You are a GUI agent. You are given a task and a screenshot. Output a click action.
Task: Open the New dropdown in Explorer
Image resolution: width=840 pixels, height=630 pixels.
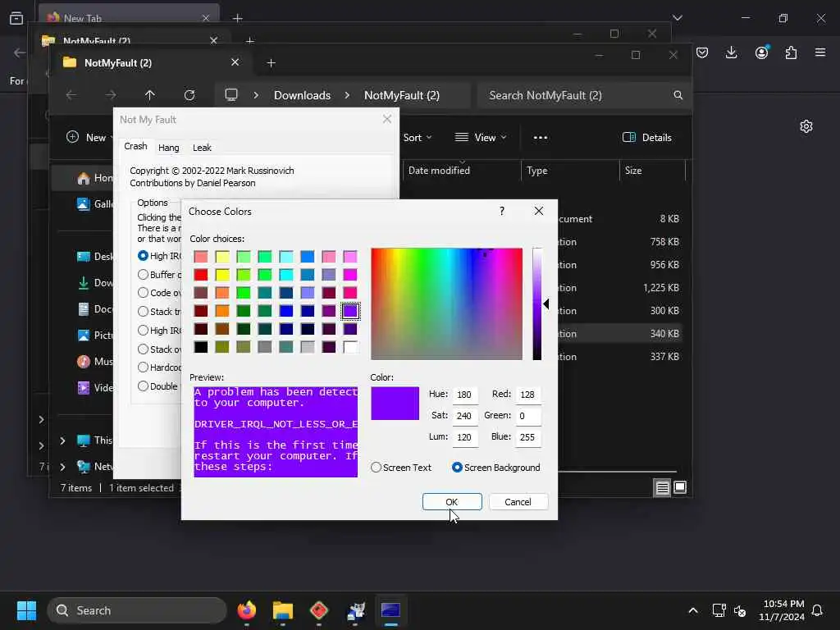coord(89,138)
